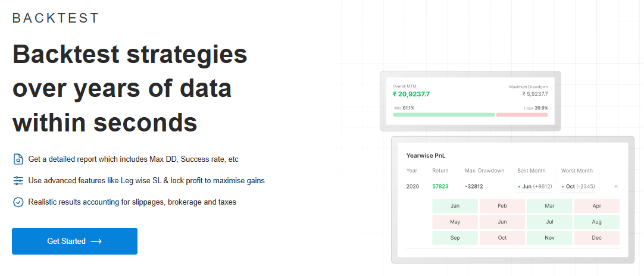The image size is (644, 276).
Task: Click the Best Month Jun chip
Action: 536,187
